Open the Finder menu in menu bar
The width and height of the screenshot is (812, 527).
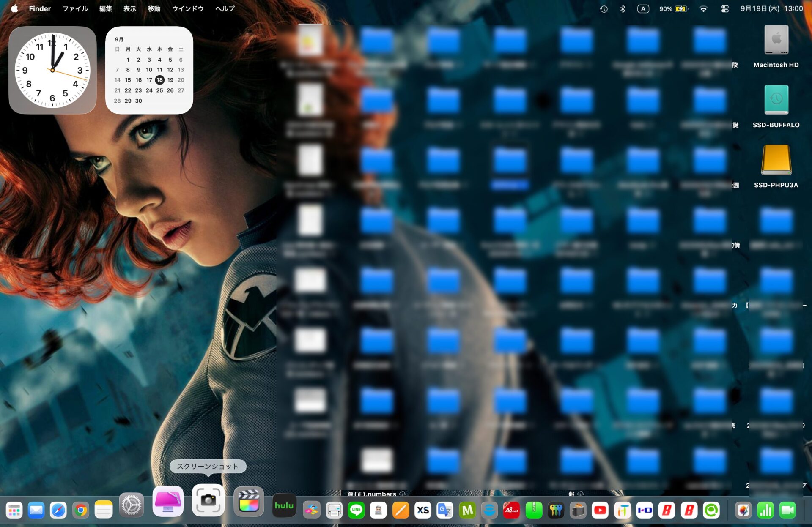click(x=40, y=8)
